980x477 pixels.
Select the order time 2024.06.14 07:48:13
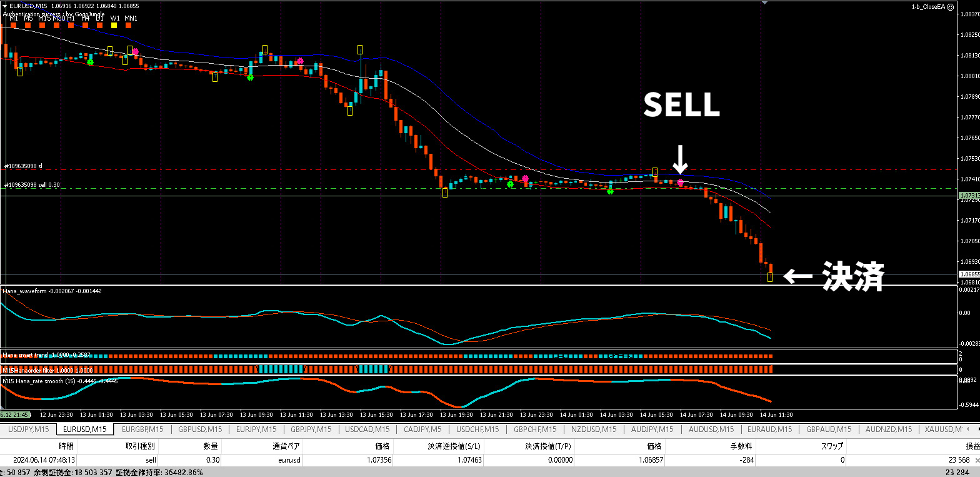pos(44,460)
